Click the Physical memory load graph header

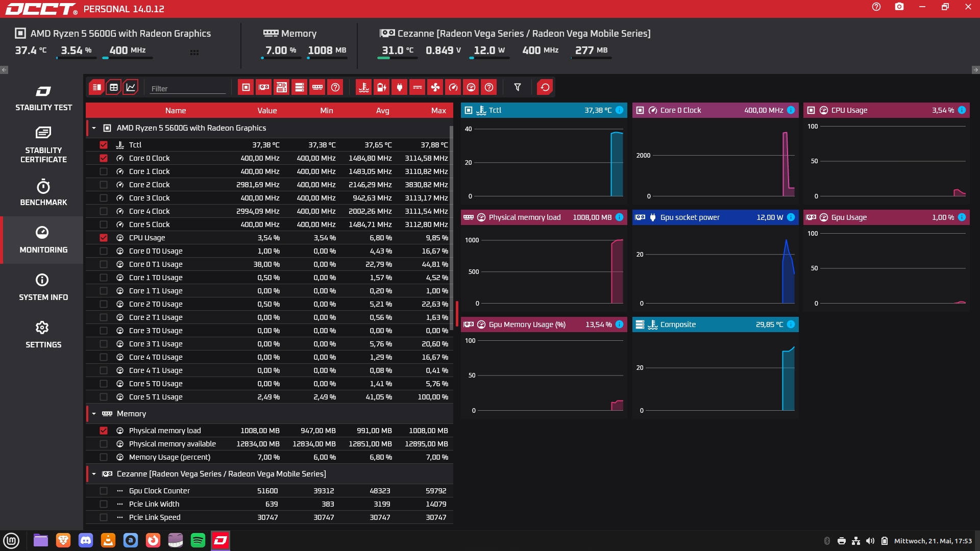pyautogui.click(x=544, y=217)
